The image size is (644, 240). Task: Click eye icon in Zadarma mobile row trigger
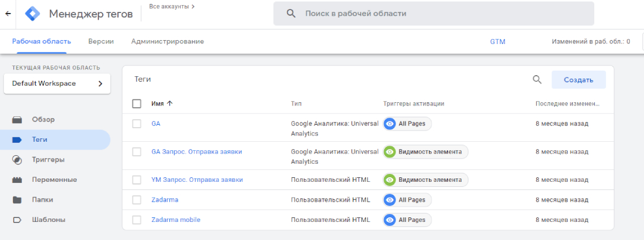pos(389,220)
